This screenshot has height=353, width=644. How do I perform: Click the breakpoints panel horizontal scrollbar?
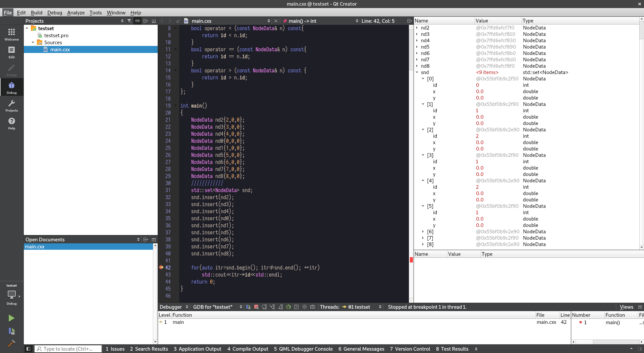click(607, 342)
